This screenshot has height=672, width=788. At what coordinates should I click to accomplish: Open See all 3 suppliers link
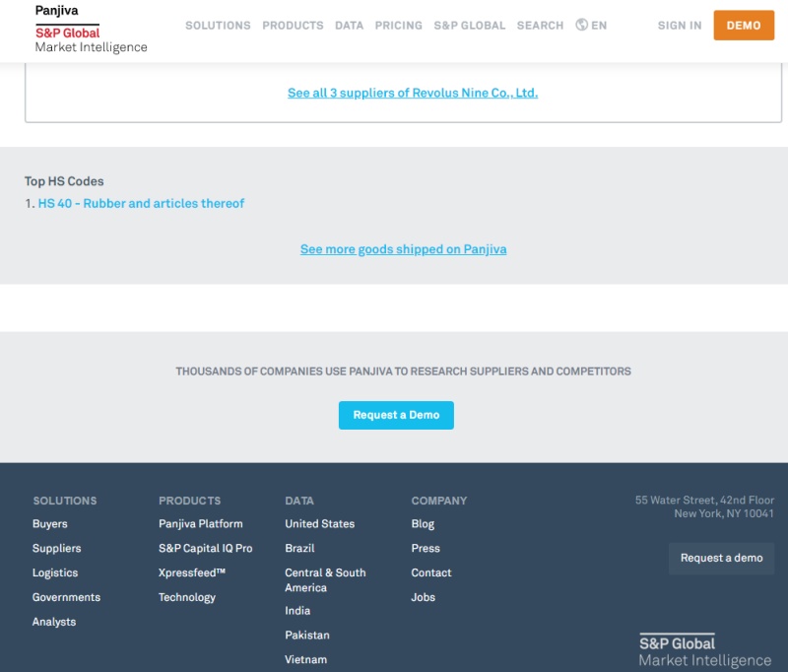click(x=413, y=93)
